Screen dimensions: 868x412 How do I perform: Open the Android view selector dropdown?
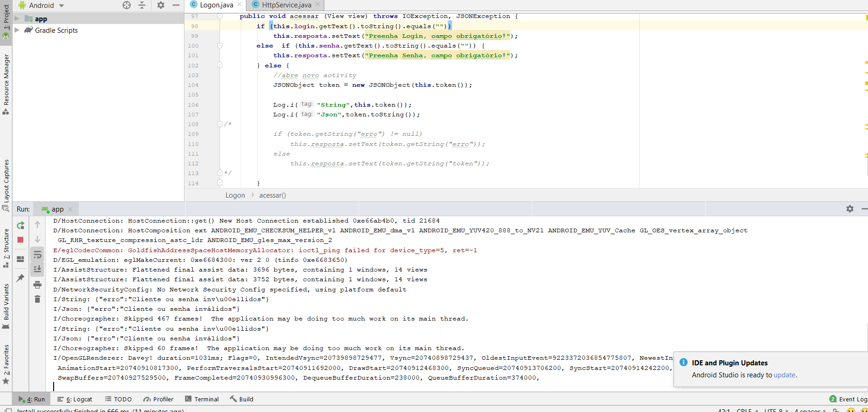(42, 6)
